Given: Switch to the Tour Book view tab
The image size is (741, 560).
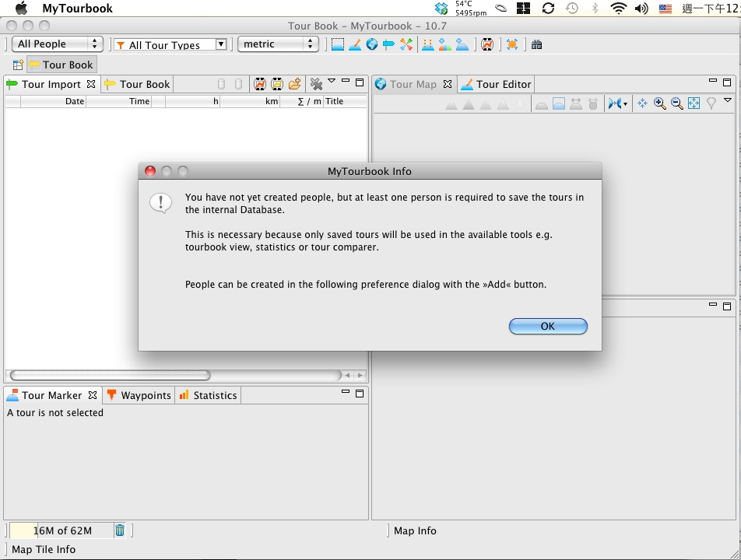Looking at the screenshot, I should tap(138, 85).
